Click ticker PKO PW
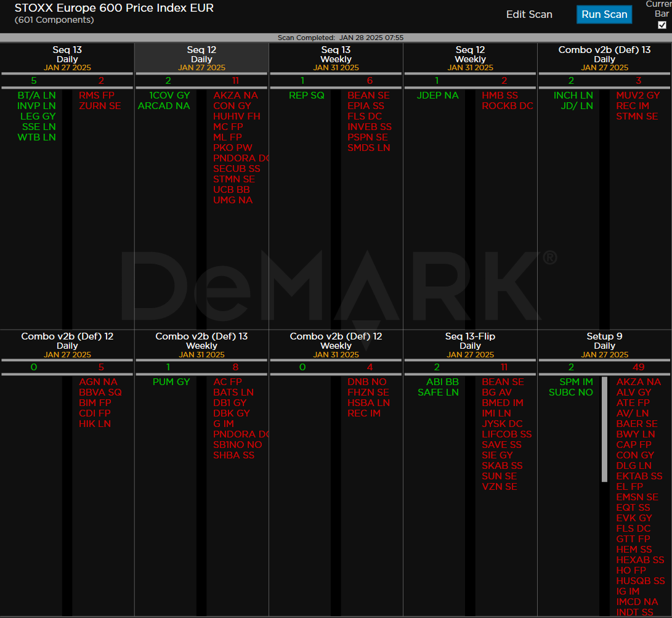Viewport: 672px width, 618px height. (233, 148)
